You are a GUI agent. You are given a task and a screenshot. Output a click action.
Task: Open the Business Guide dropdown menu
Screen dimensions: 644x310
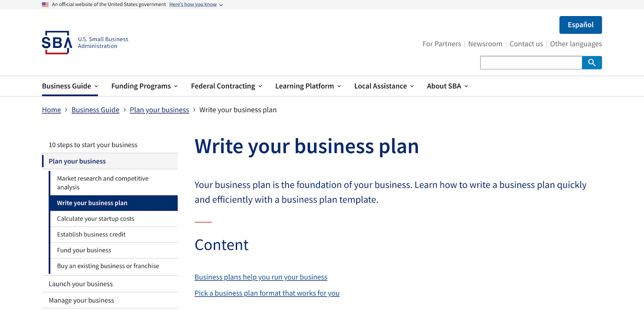click(70, 86)
